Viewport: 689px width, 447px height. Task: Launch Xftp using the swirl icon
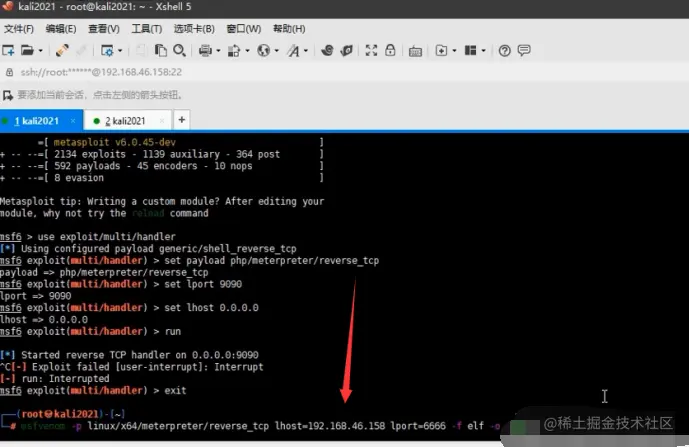click(x=327, y=51)
